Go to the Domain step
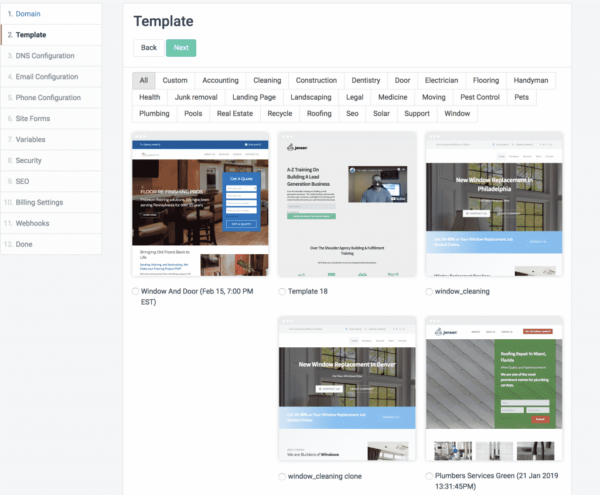600x495 pixels. [x=51, y=14]
